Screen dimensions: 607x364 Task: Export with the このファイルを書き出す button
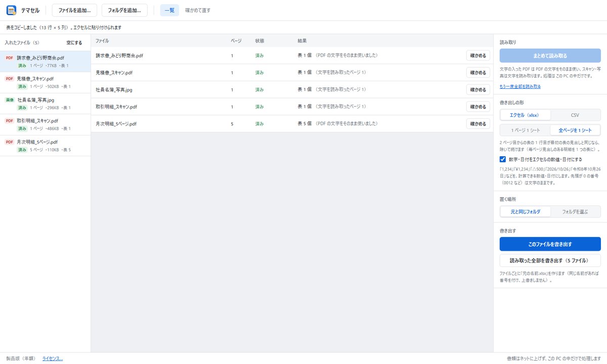550,244
